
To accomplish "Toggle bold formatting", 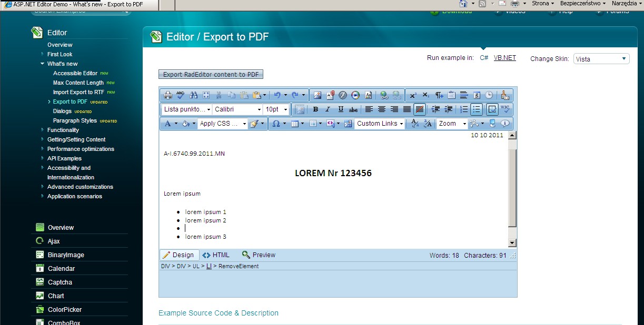I will [x=316, y=109].
